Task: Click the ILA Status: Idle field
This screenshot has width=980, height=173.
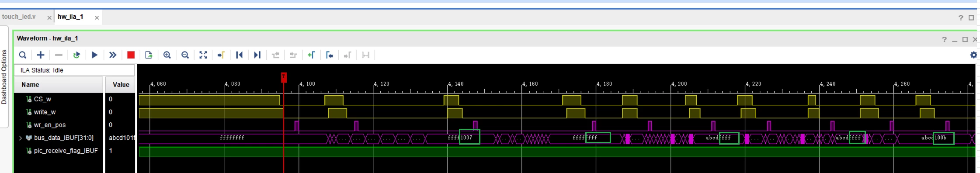Action: (74, 70)
